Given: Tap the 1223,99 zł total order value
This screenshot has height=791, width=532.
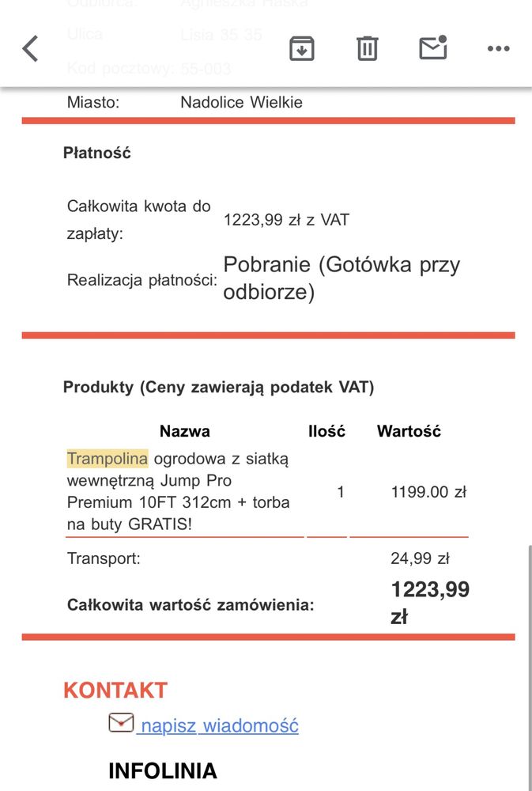Looking at the screenshot, I should 430,603.
